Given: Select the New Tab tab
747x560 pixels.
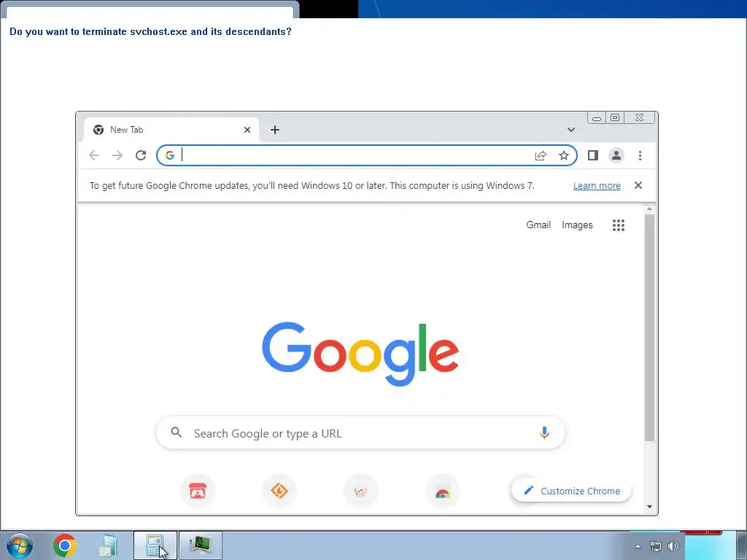Looking at the screenshot, I should click(171, 130).
